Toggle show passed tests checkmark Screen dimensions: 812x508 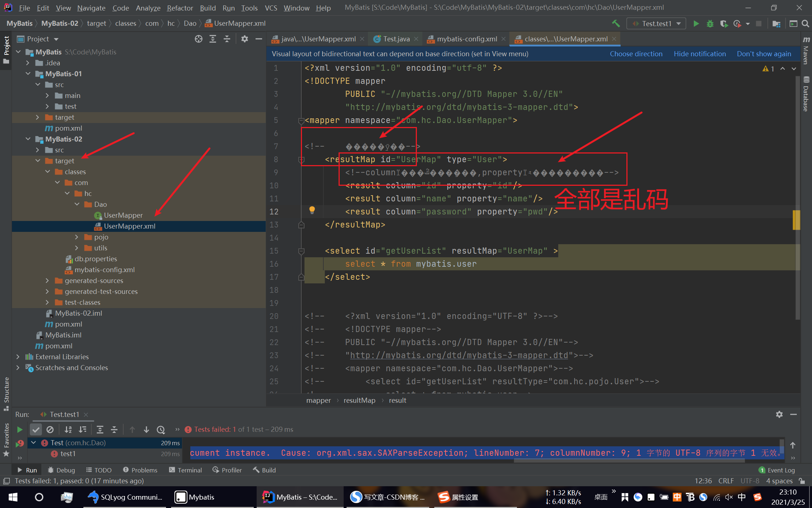[x=36, y=430]
